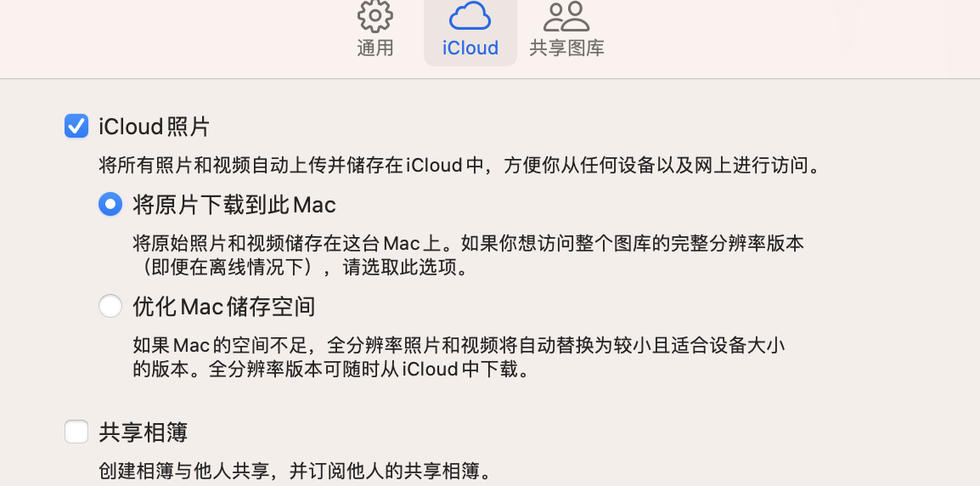This screenshot has width=980, height=486.
Task: Click the line starting with （即便在离线情况下）
Action: 301,267
